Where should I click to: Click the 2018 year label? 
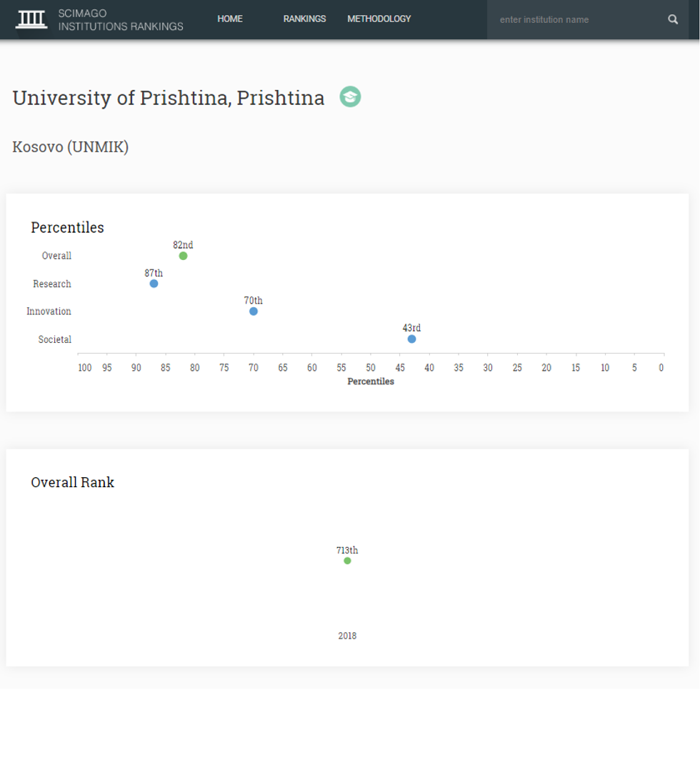tap(347, 636)
